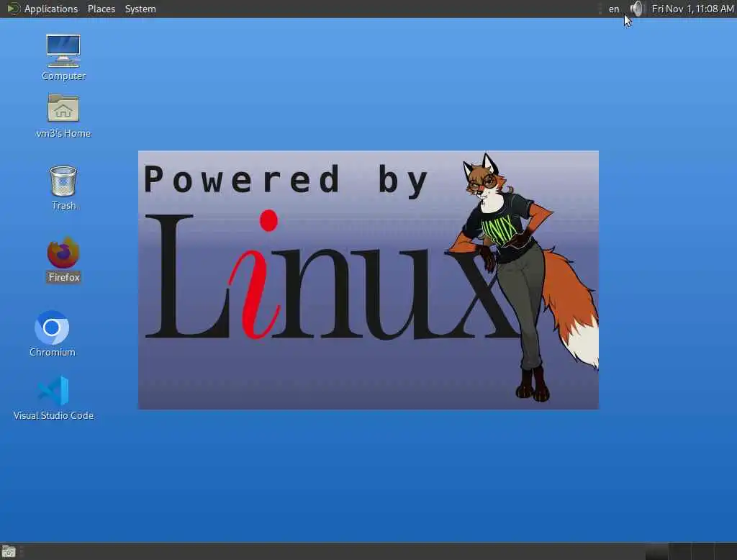This screenshot has height=560, width=737.
Task: Click the Show Desktop button in bottom panel
Action: (x=9, y=551)
